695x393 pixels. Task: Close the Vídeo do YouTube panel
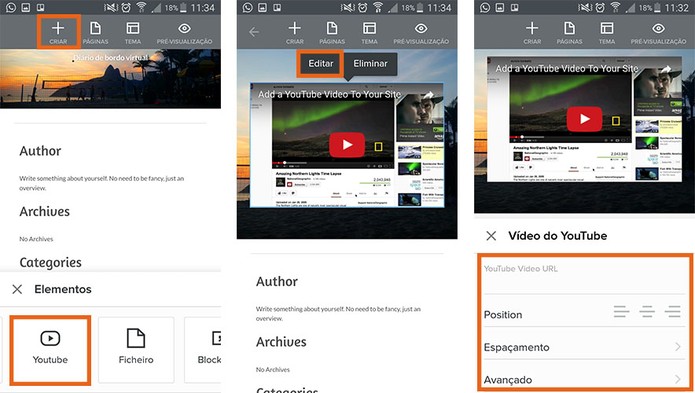(x=491, y=236)
